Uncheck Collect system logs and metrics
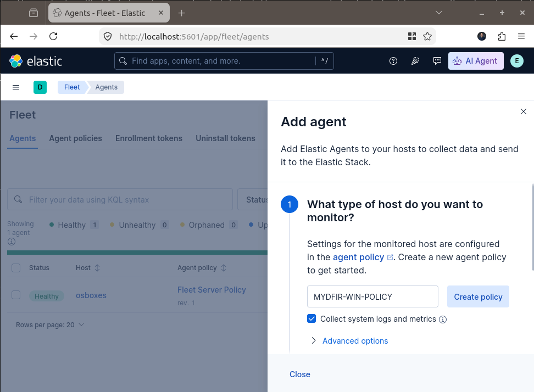Viewport: 534px width, 392px height. (x=311, y=318)
